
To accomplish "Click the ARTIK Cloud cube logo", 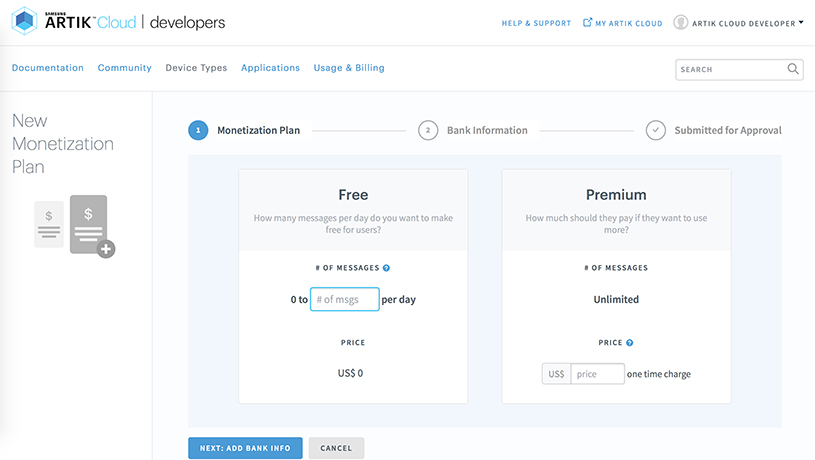I will [25, 22].
